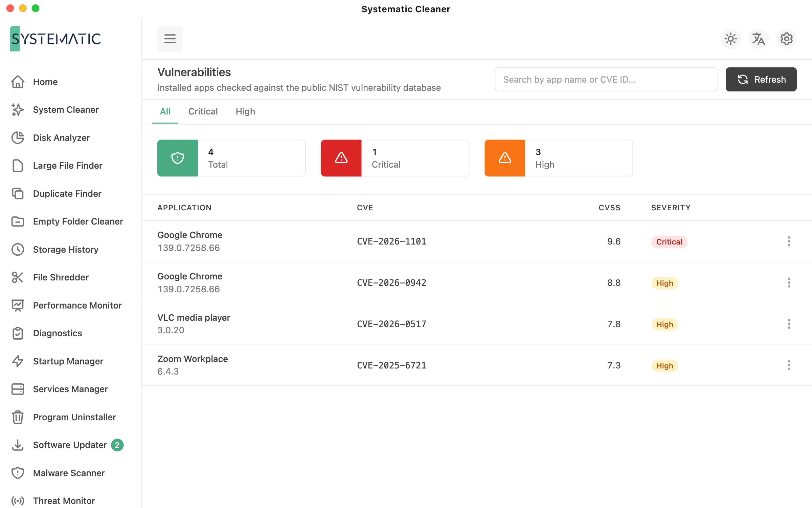Open row menu for CVE-2026-1101
Screen dimensions: 812x508
click(789, 241)
